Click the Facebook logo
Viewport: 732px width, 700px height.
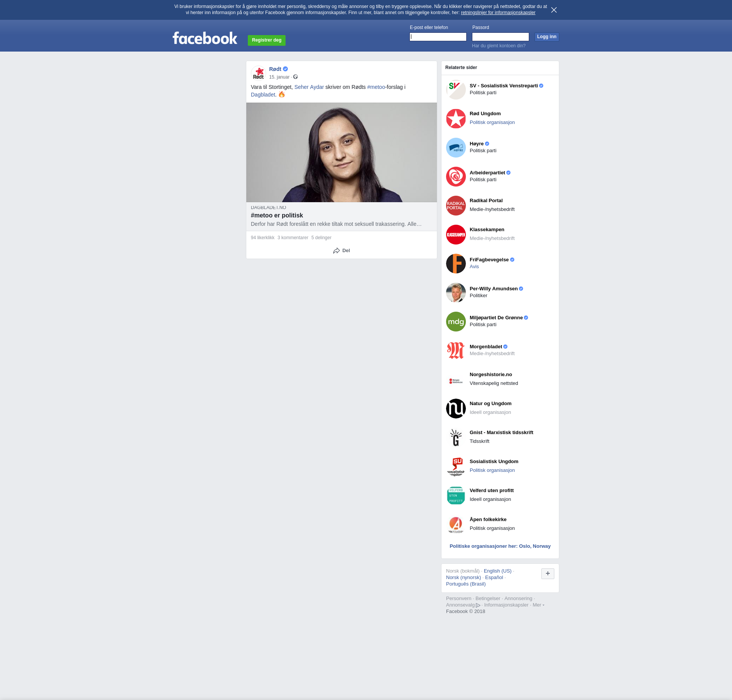(x=205, y=38)
